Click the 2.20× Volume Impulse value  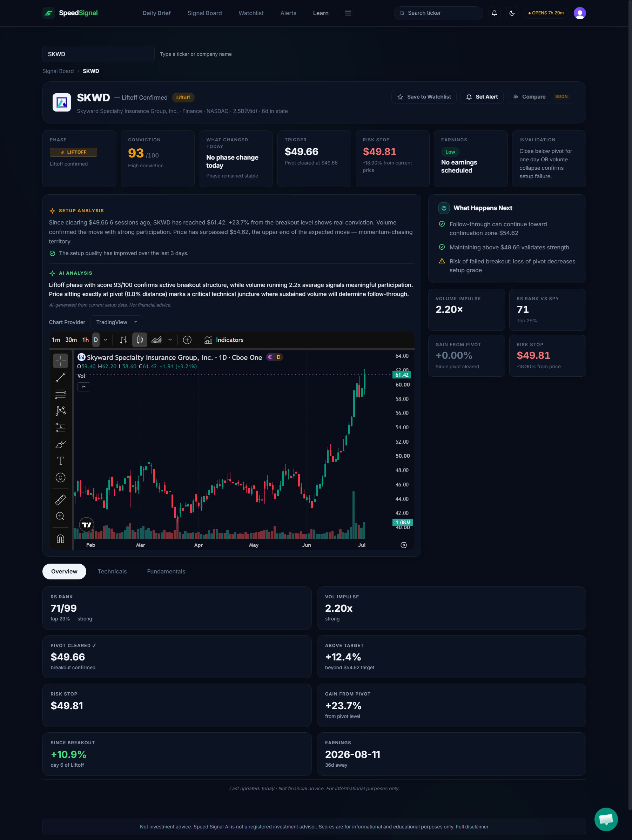(x=449, y=310)
